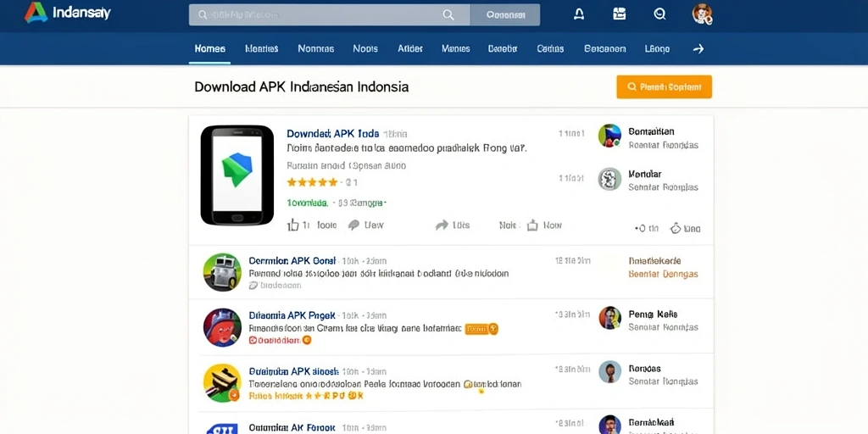Switch to the Atlder tab
Image resolution: width=868 pixels, height=434 pixels.
pyautogui.click(x=410, y=48)
